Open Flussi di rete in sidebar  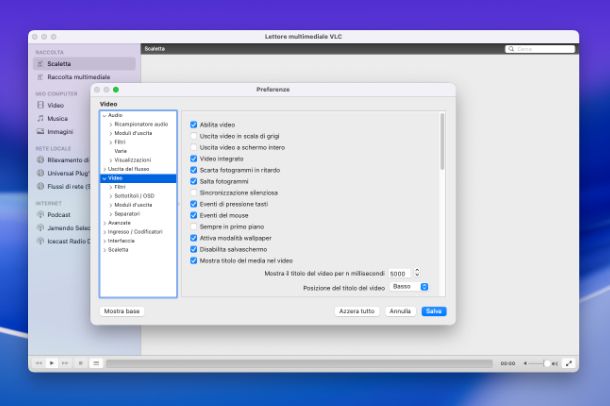pos(63,187)
